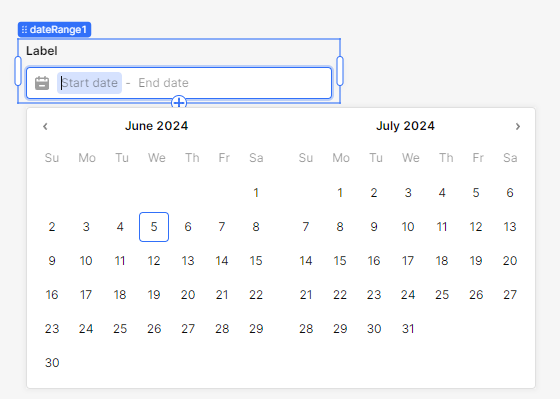Screen dimensions: 560x399
Task: Click the left resize handle of component
Action: coord(18,71)
